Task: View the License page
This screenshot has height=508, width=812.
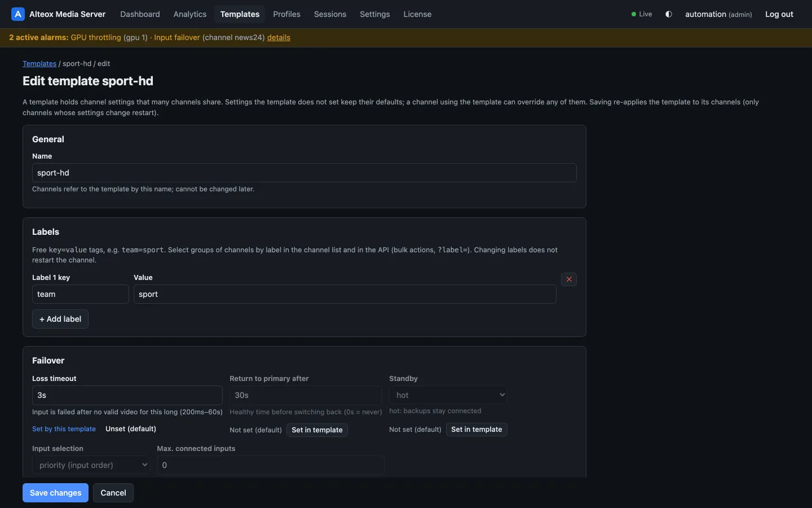Action: pos(417,14)
